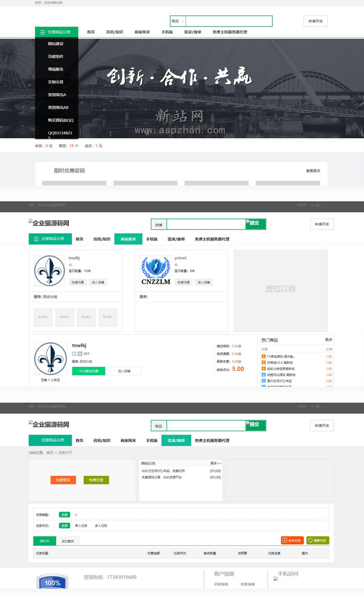This screenshot has width=364, height=596.
Task: Switch to the 成功案例 tab
Action: pos(67,541)
